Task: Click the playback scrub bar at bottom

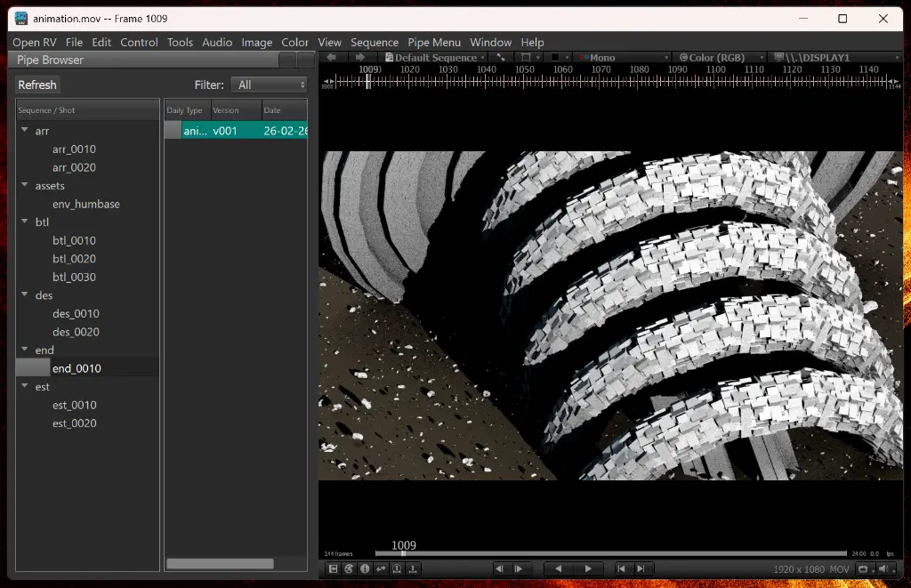Action: pyautogui.click(x=610, y=553)
